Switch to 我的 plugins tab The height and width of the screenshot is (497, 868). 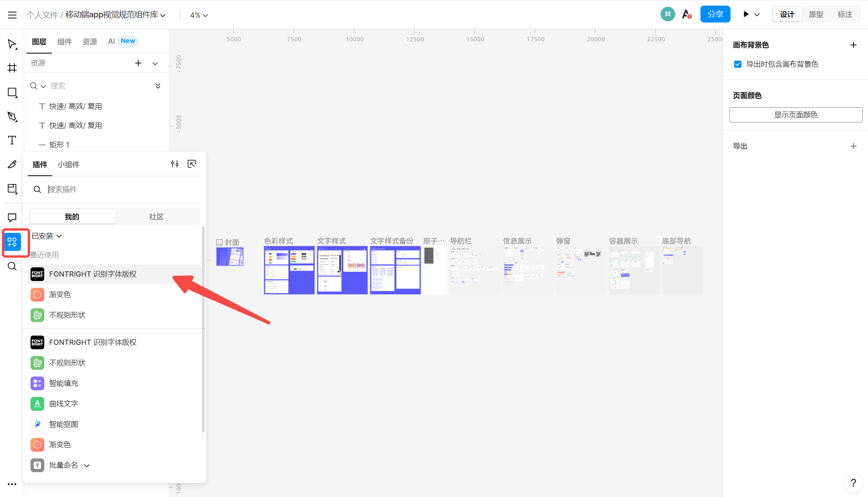pyautogui.click(x=72, y=216)
